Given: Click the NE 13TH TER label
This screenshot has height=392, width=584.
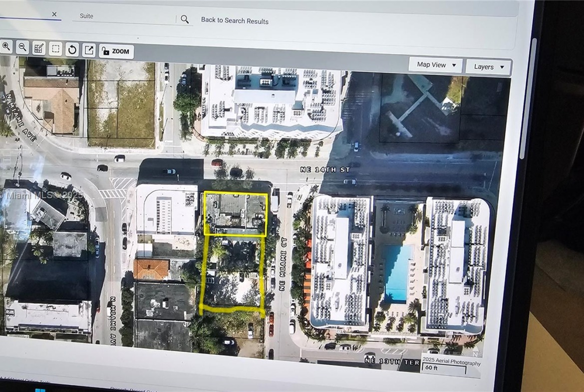Looking at the screenshot, I should (392, 361).
